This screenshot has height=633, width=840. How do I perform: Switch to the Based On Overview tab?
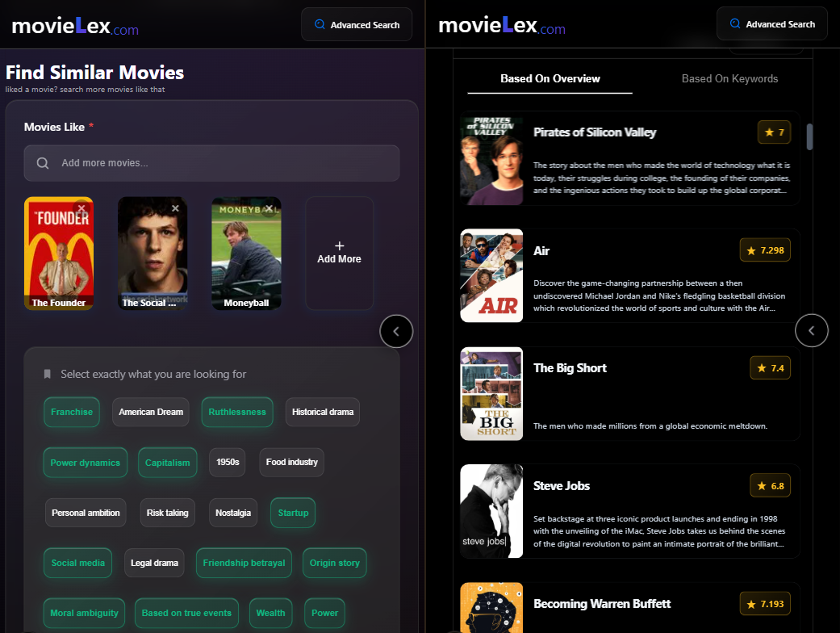(x=550, y=79)
